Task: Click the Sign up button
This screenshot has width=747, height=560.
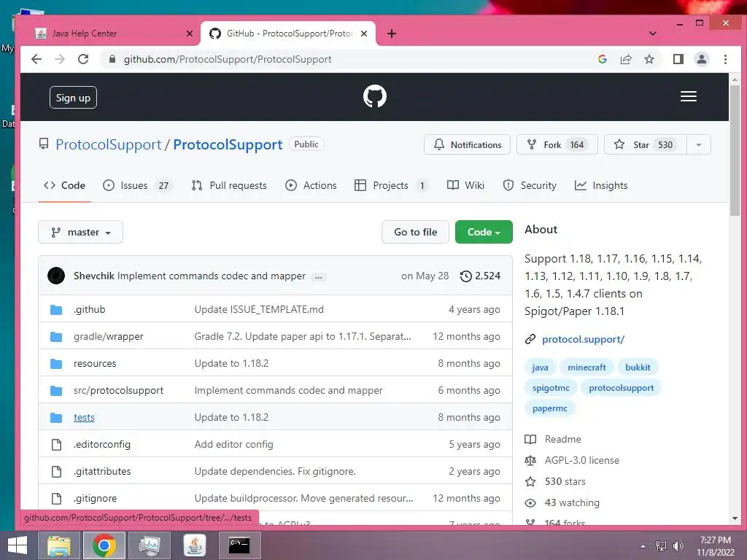Action: (73, 98)
